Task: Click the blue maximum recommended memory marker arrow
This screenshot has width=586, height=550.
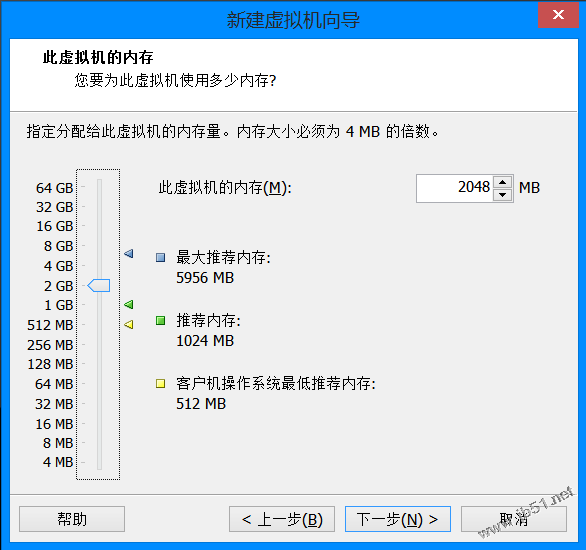Action: click(129, 254)
